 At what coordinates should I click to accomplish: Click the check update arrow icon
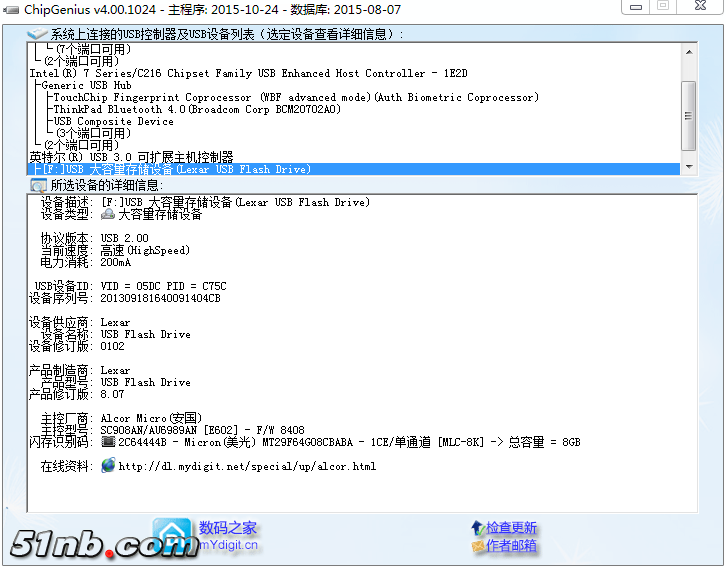click(x=477, y=527)
